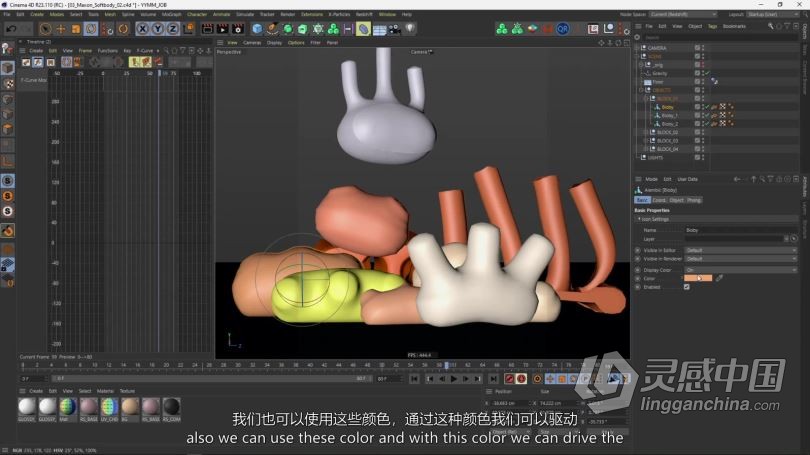Collapse the OBJECTS group expander
Image resolution: width=810 pixels, height=455 pixels.
tap(641, 90)
